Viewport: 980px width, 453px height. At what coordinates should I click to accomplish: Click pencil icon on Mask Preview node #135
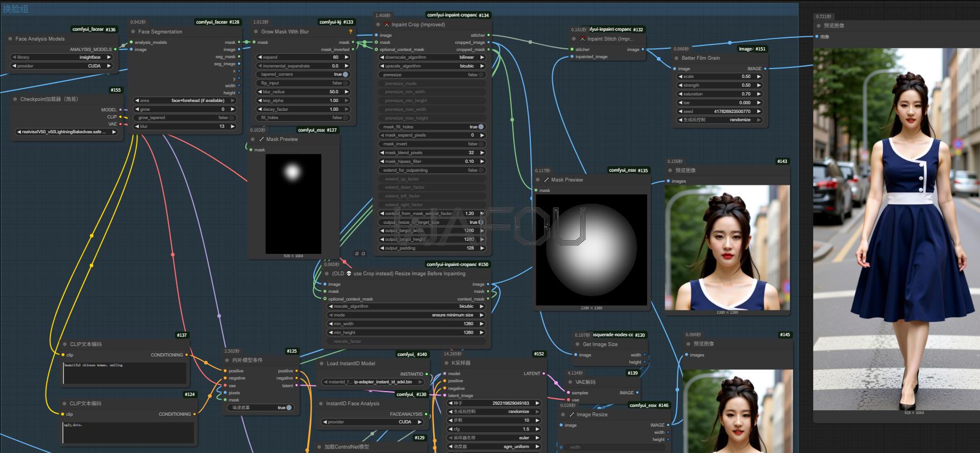(546, 180)
